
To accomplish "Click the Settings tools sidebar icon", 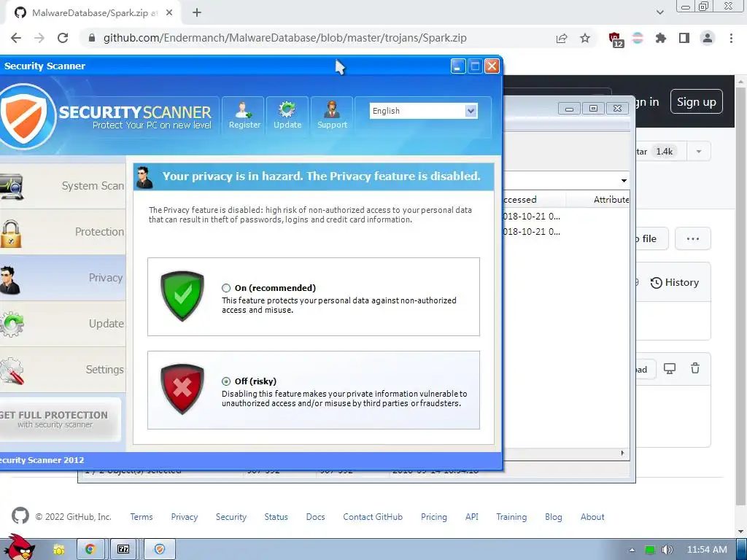I will (x=12, y=371).
